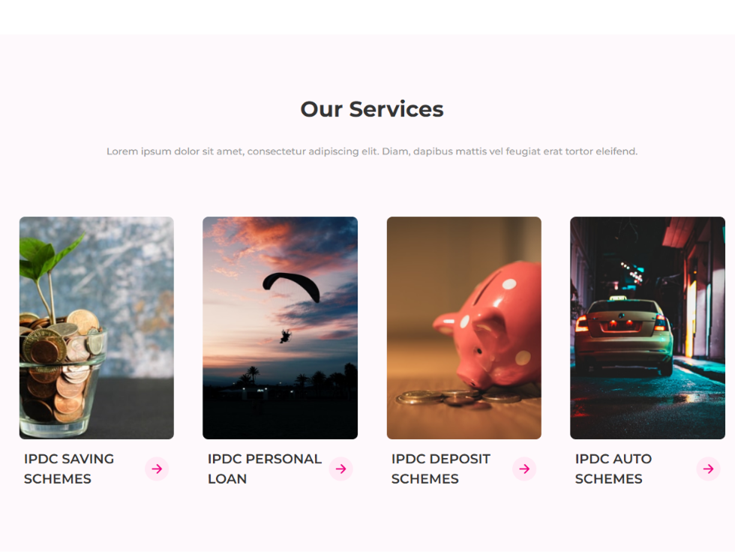
Task: Open the IPDC Saving Schemes title link
Action: (x=69, y=469)
